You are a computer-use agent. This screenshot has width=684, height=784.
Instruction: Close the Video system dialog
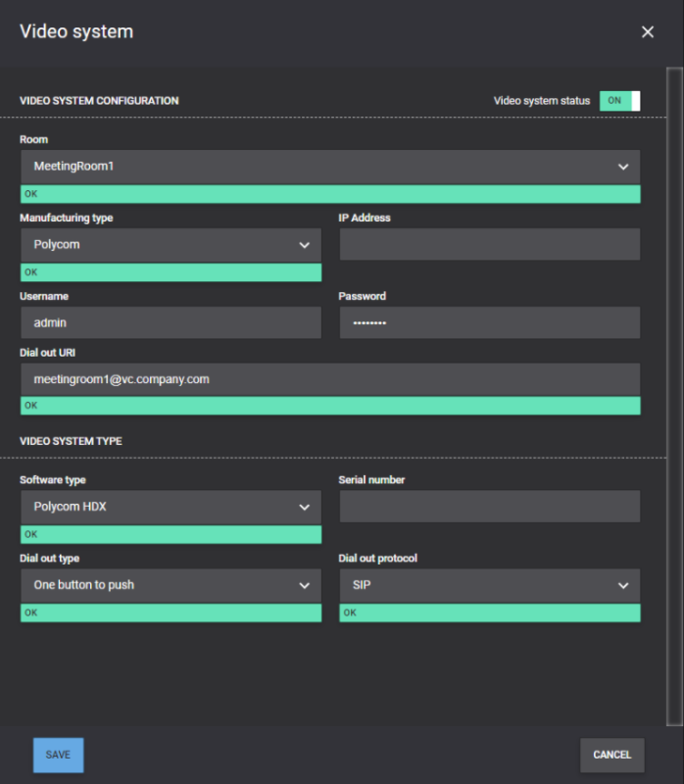[x=647, y=32]
